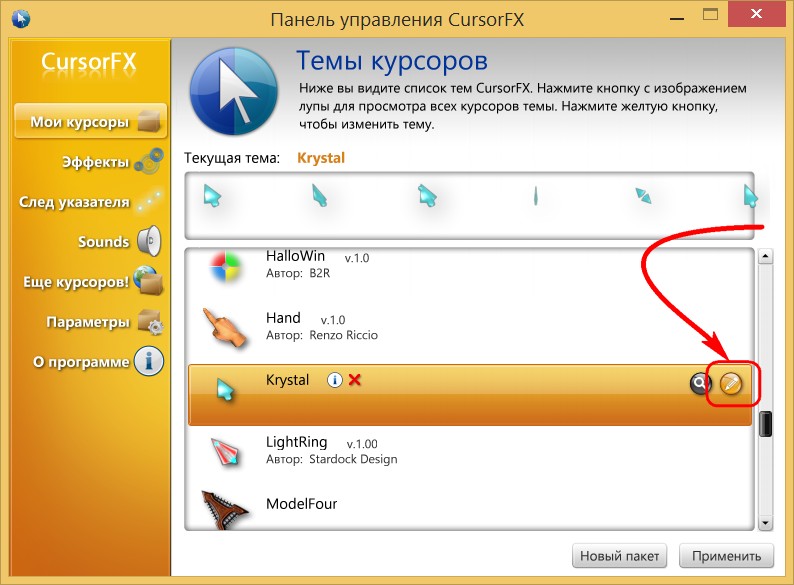Click the Применить button
Viewport: 794px width, 585px height.
[x=726, y=556]
